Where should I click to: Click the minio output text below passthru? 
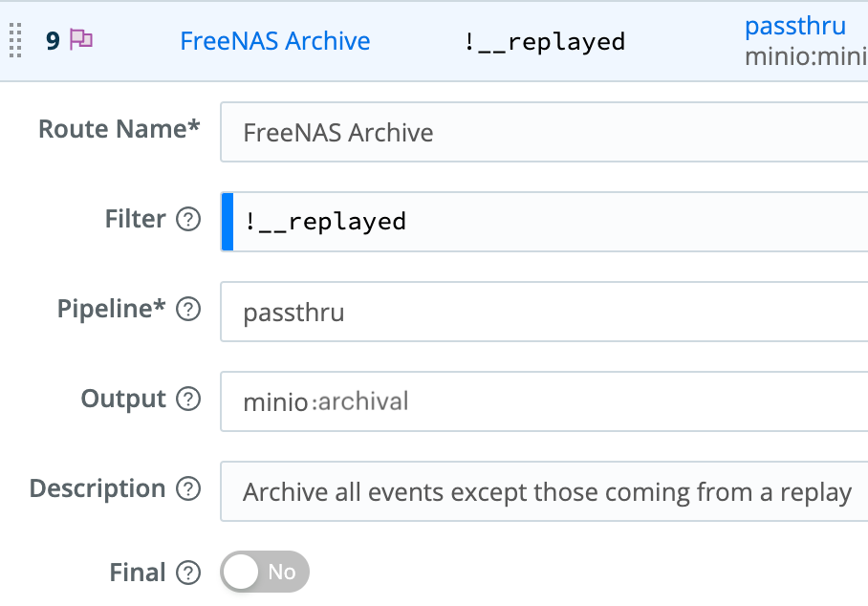click(805, 57)
